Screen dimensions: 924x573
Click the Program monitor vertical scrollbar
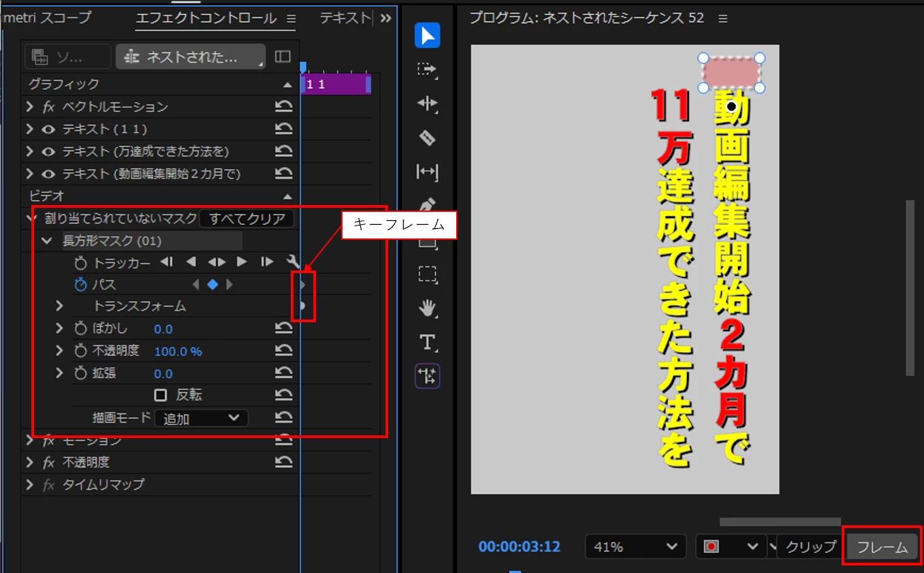click(x=910, y=288)
